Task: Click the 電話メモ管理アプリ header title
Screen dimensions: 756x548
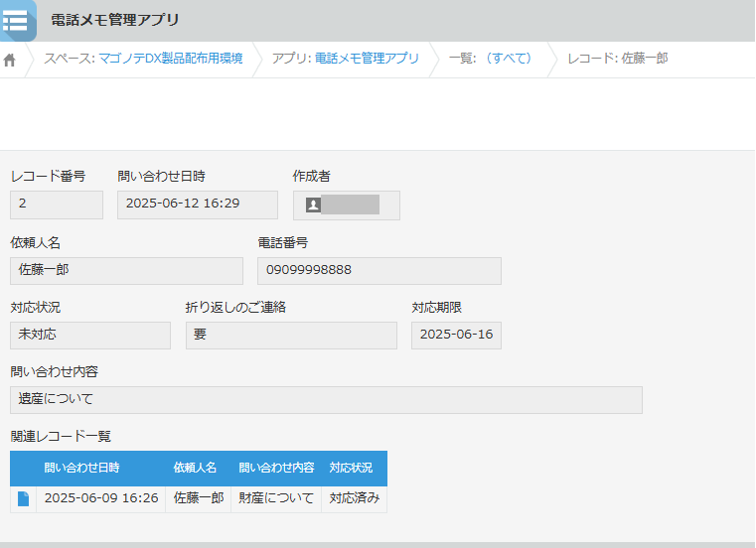Action: 115,20
